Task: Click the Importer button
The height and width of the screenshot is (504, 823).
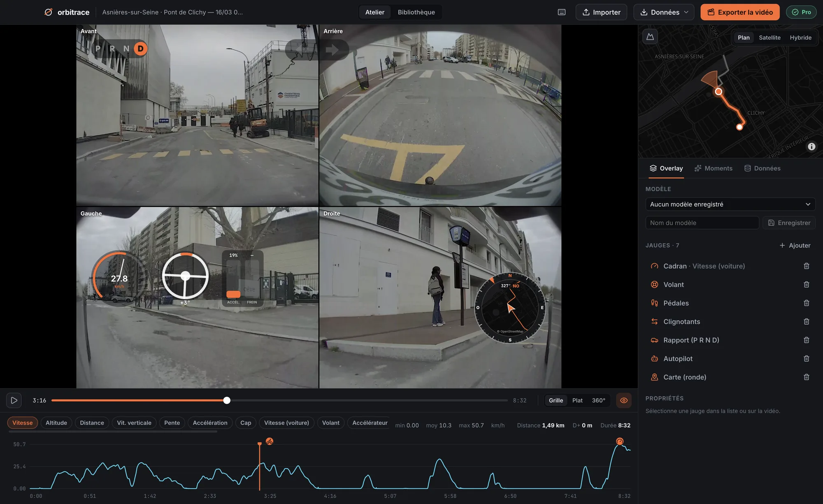Action: 601,12
